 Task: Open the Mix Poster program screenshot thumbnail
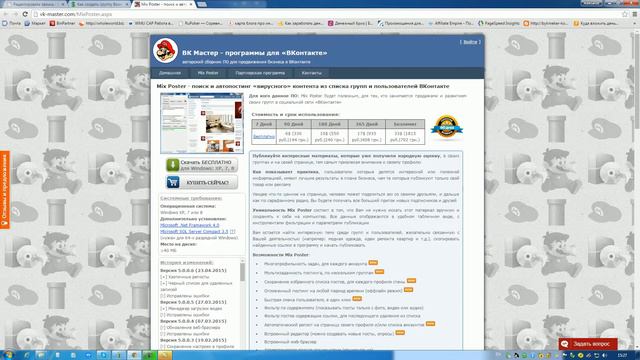tap(202, 123)
